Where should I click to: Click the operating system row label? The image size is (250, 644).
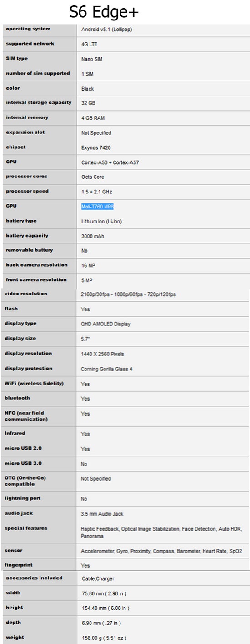[28, 29]
